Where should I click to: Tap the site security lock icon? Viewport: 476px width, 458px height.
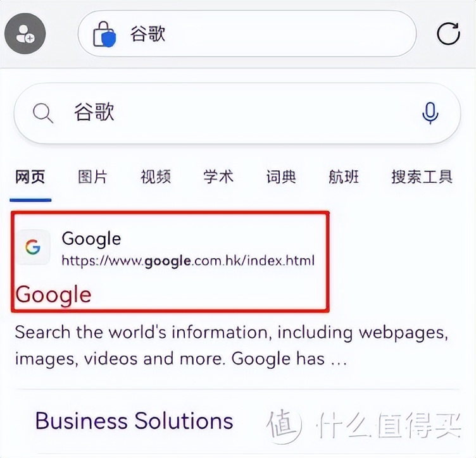pyautogui.click(x=104, y=34)
